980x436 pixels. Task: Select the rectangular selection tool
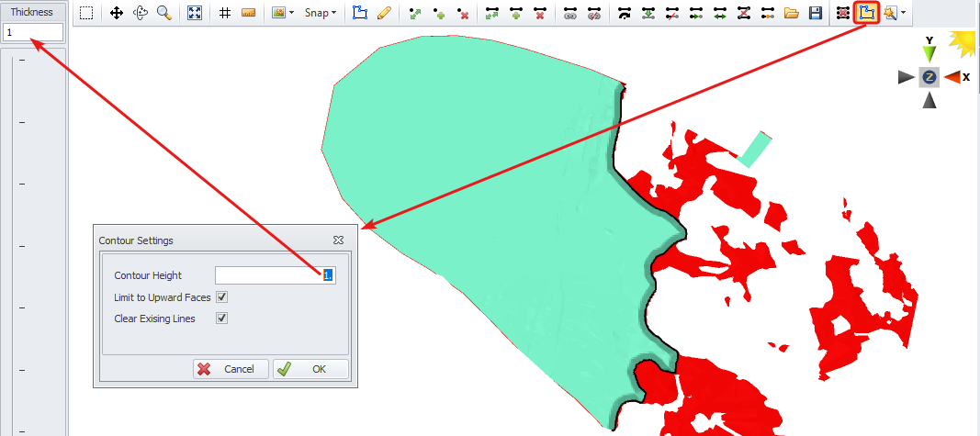[x=85, y=14]
